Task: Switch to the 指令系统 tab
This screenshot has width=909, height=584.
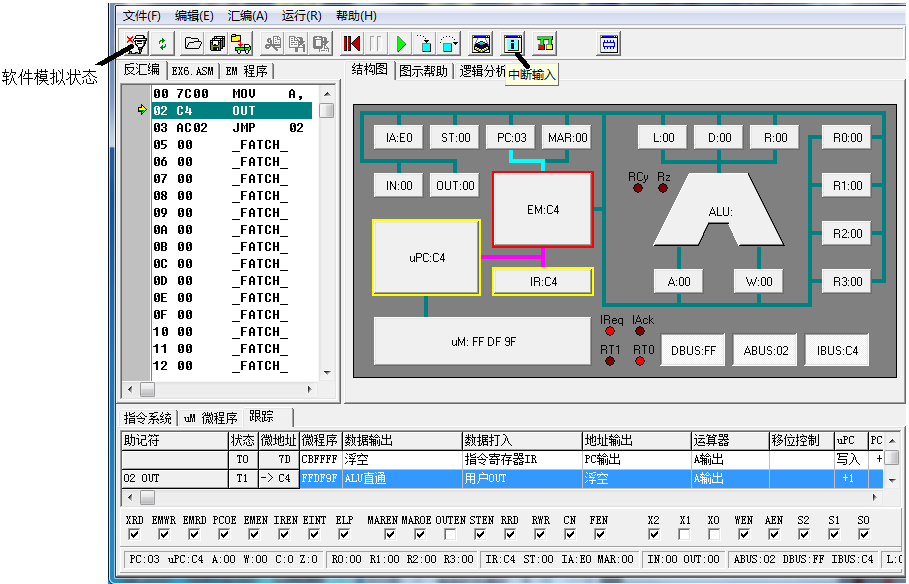Action: click(148, 418)
